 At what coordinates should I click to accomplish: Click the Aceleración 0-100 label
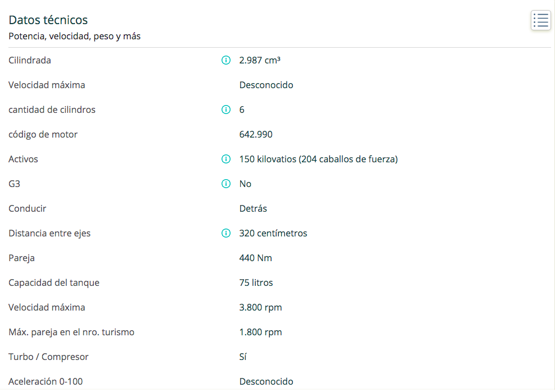(x=46, y=382)
